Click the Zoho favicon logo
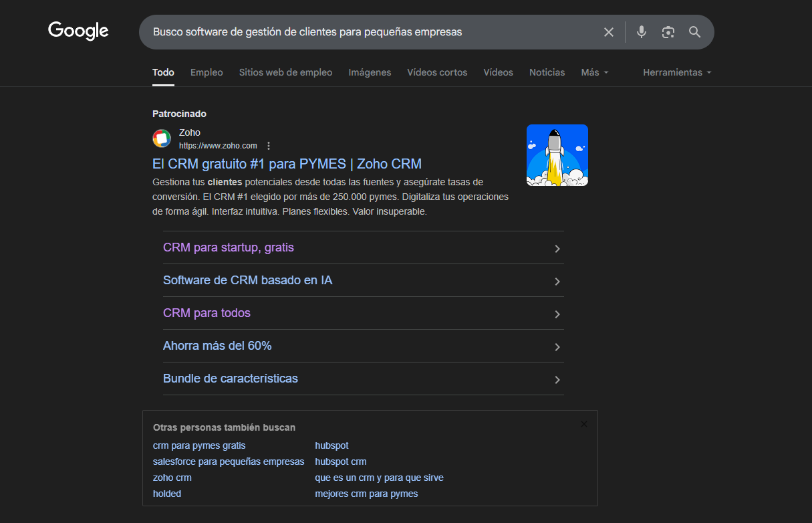Viewport: 812px width, 523px height. click(x=162, y=138)
